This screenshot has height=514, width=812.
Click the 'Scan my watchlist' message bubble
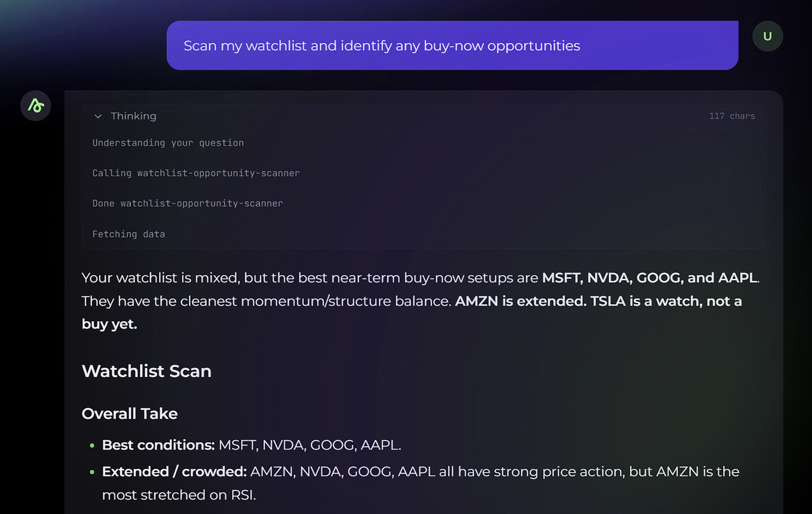452,46
